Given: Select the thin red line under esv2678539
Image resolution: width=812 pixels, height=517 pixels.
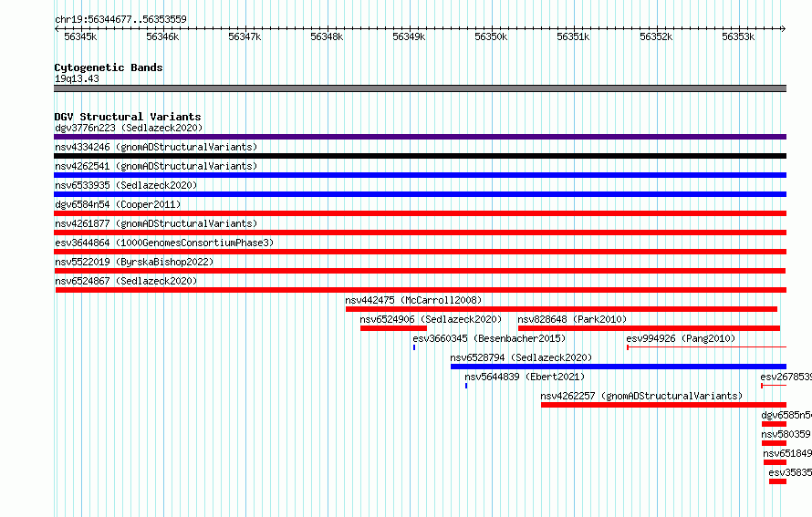Looking at the screenshot, I should click(774, 386).
